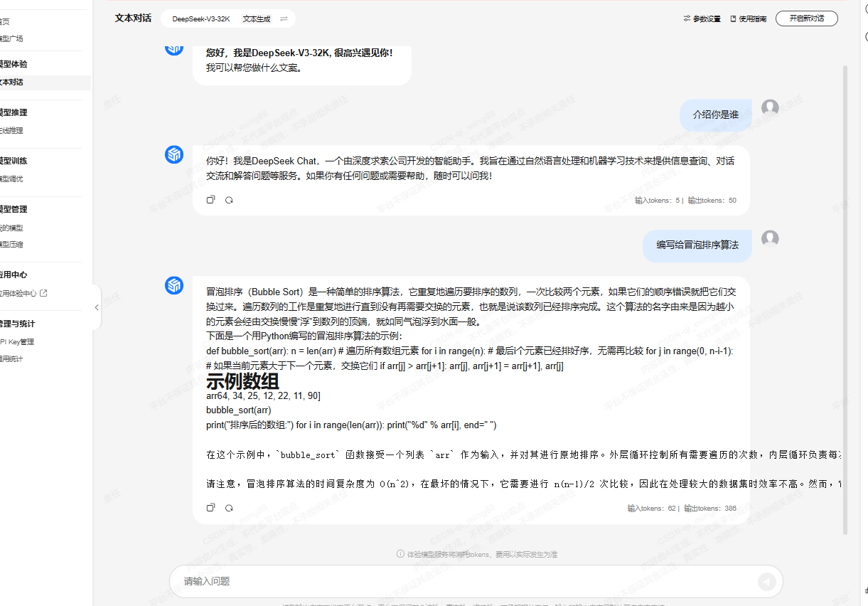Click user avatar next to 介绍你是谁
Screen dimensions: 868x606
pos(770,107)
